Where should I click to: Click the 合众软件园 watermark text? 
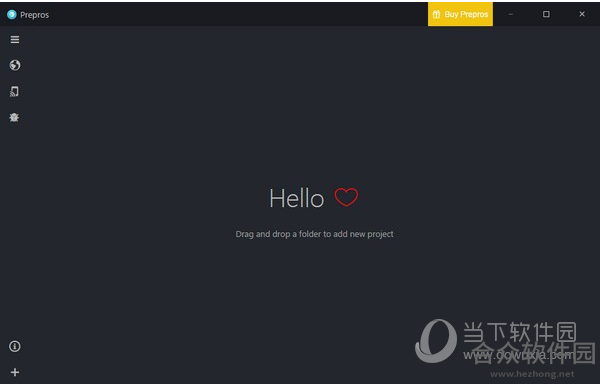pos(533,352)
